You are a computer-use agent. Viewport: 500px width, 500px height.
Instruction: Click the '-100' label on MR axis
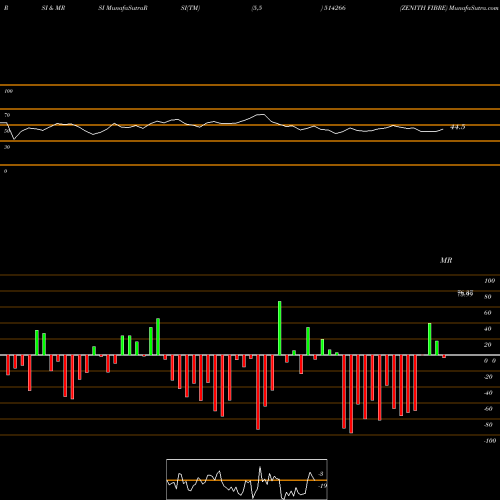pyautogui.click(x=490, y=441)
